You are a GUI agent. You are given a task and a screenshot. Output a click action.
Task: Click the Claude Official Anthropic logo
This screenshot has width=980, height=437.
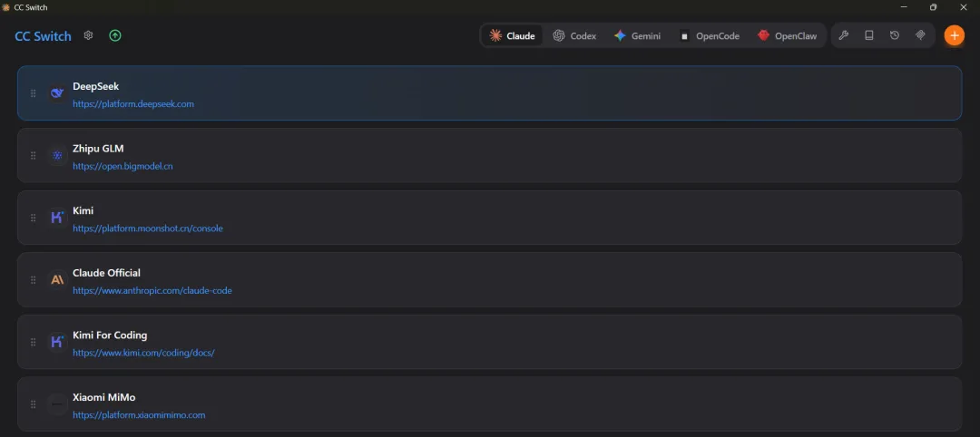click(x=57, y=279)
